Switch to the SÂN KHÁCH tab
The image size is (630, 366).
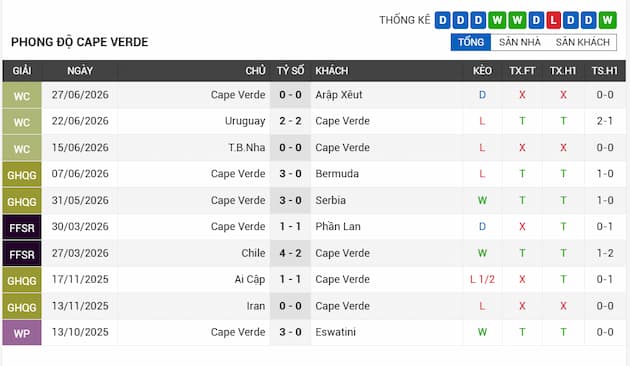tap(583, 42)
